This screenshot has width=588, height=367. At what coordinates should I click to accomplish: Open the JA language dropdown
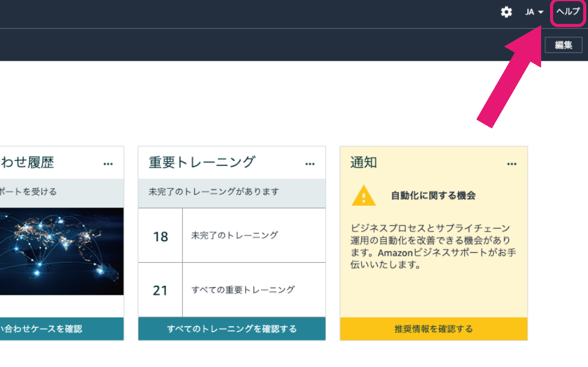tap(530, 12)
